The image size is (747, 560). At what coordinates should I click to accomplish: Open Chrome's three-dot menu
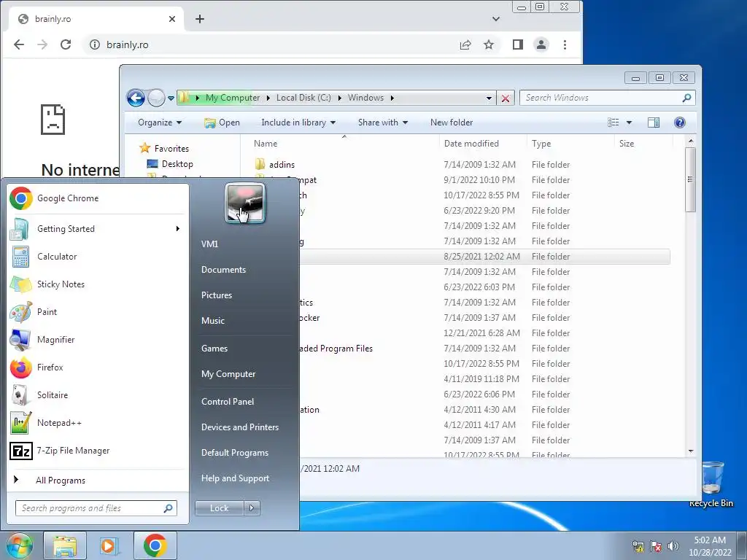pyautogui.click(x=565, y=44)
